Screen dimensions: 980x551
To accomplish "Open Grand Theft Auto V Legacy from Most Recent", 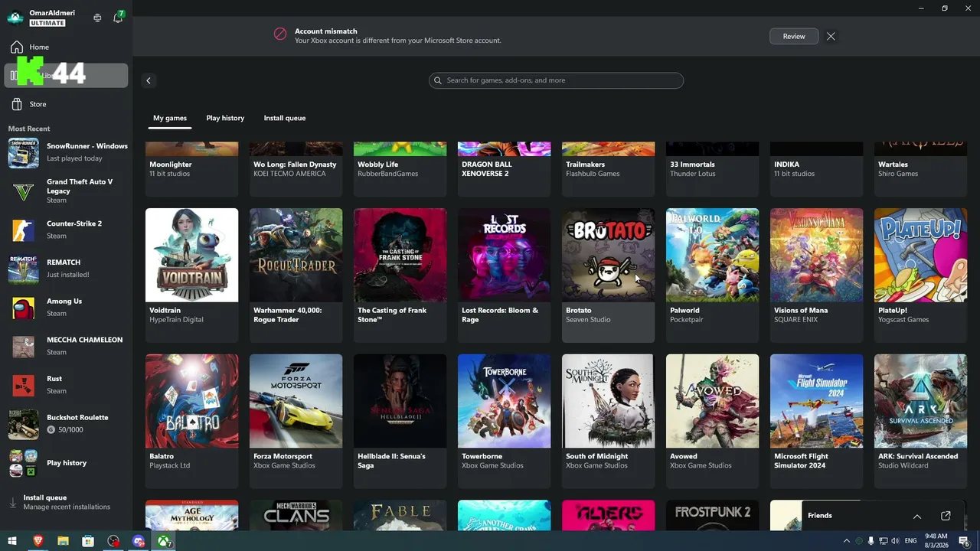I will pyautogui.click(x=67, y=191).
